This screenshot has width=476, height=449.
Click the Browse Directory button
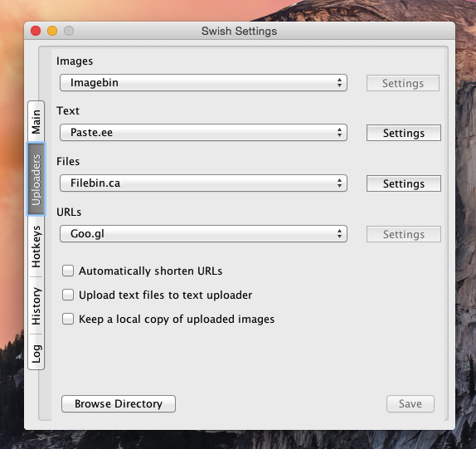[119, 403]
